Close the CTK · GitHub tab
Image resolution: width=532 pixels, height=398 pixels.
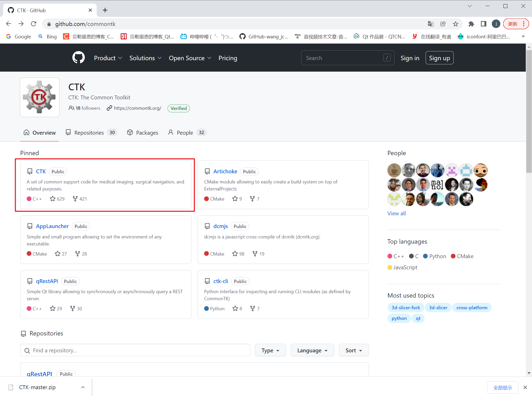tap(90, 10)
